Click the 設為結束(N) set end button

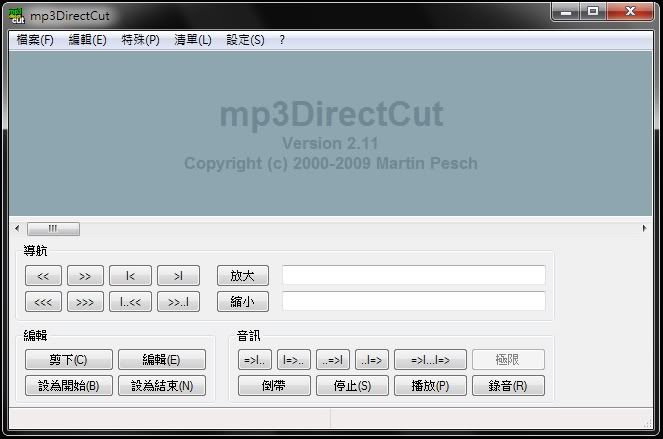162,385
